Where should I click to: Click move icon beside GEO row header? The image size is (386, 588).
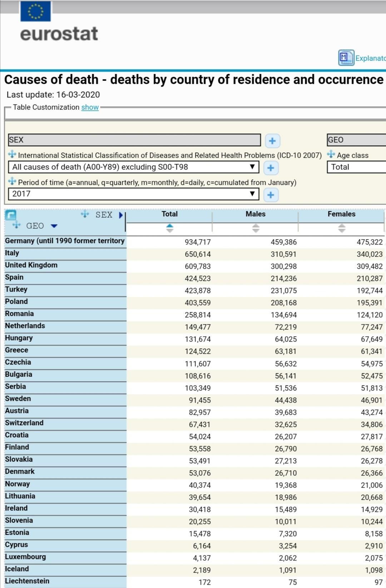(16, 225)
